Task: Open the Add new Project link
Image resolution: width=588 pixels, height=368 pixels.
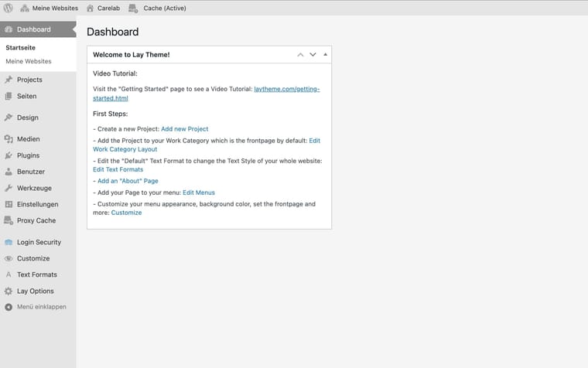Action: coord(184,129)
